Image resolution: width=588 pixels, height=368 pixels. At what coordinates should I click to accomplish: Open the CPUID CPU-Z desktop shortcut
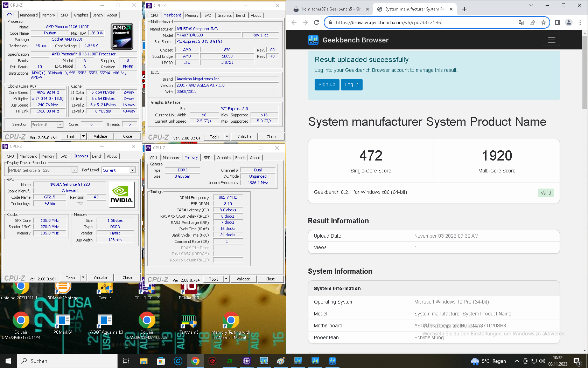coord(147,291)
